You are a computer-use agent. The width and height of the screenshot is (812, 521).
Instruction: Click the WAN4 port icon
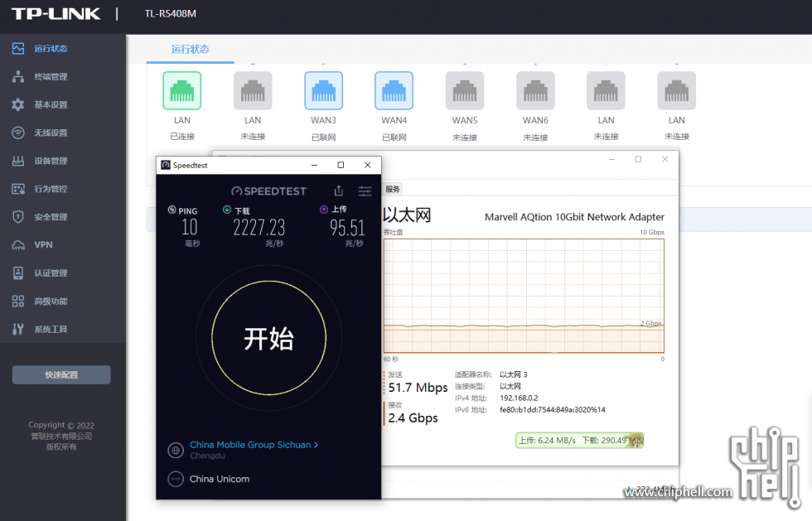tap(394, 90)
